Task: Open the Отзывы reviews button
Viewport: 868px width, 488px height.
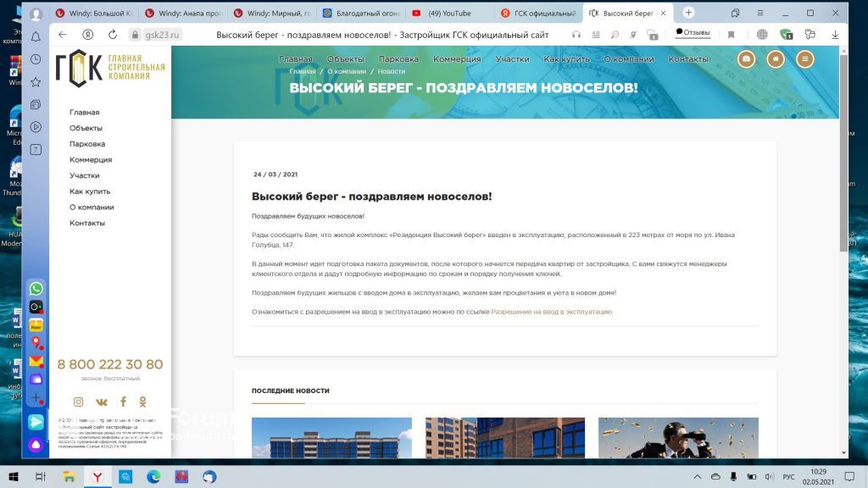Action: click(x=693, y=33)
